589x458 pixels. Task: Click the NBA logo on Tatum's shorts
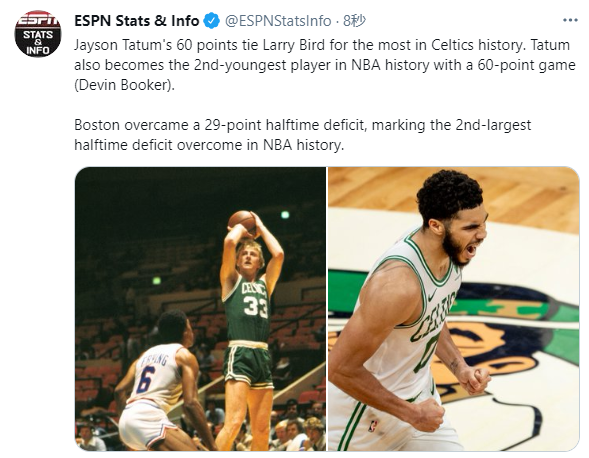(373, 426)
